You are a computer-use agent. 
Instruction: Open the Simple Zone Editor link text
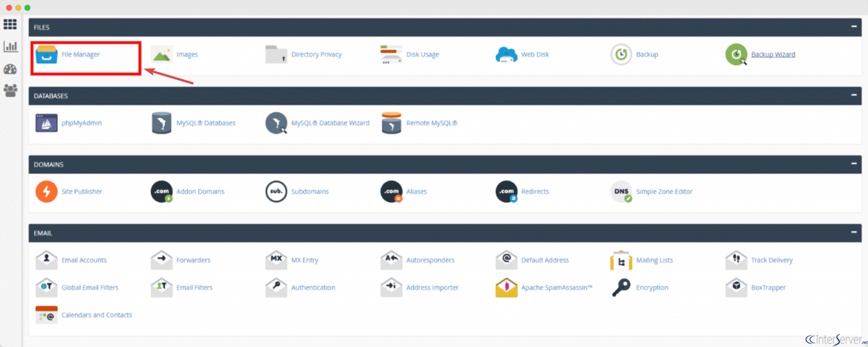tap(664, 192)
